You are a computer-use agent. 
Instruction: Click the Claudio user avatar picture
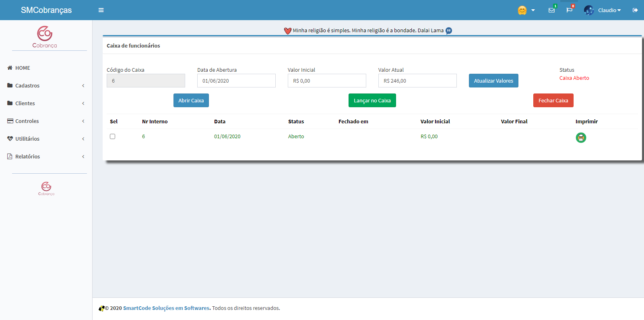pos(589,10)
